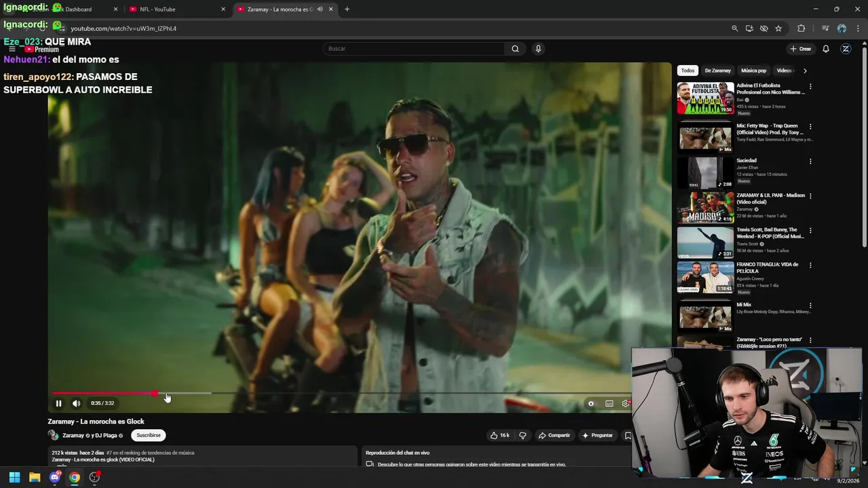Start voice search microphone icon

tap(538, 49)
